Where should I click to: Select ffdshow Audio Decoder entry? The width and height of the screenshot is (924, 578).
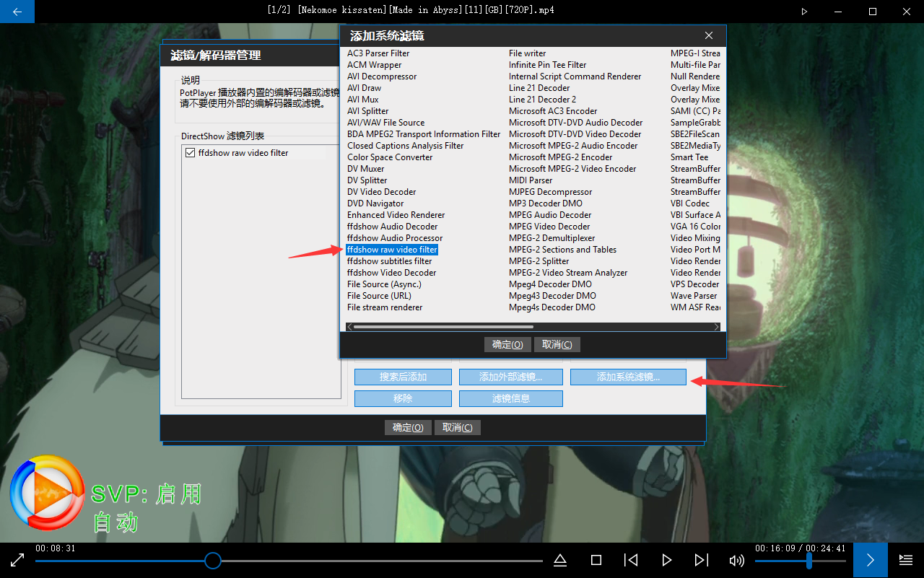point(392,227)
